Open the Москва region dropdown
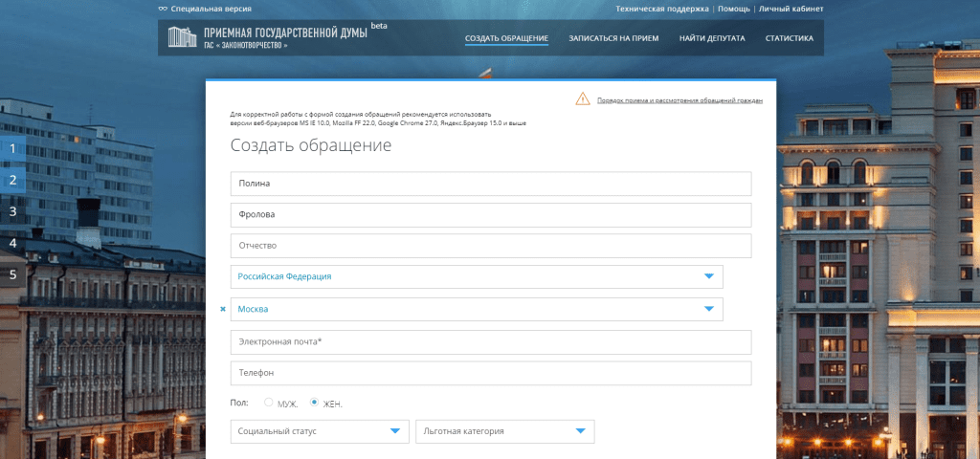The height and width of the screenshot is (459, 980). click(708, 309)
